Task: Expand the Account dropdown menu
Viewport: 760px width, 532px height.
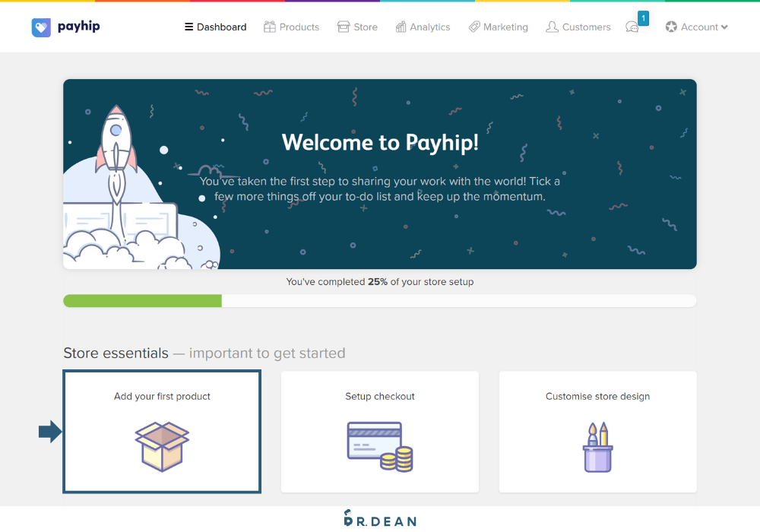Action: point(696,27)
